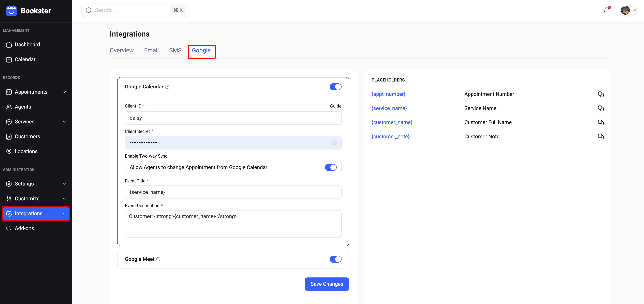Screen dimensions: 644x304
Task: Copy the {service_name} placeholder
Action: point(600,108)
